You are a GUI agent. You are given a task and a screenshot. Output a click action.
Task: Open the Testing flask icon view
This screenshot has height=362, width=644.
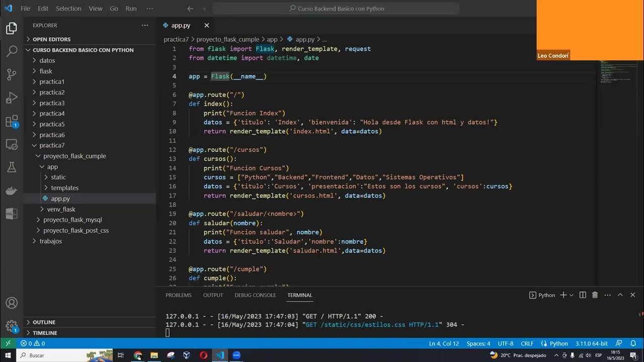12,167
